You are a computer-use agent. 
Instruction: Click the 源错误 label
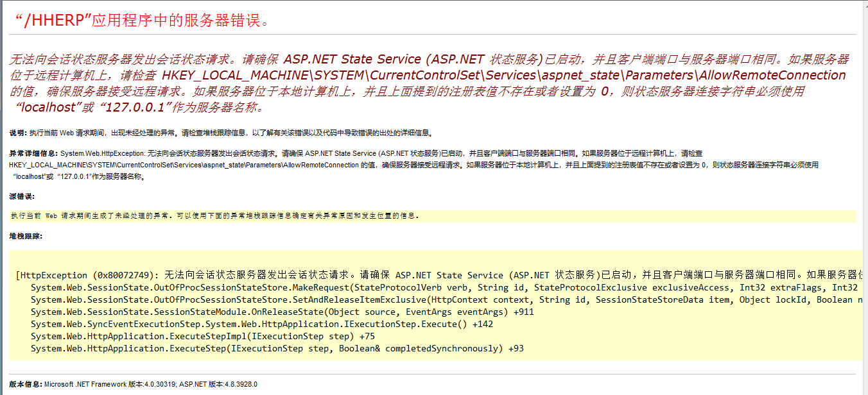pos(22,196)
